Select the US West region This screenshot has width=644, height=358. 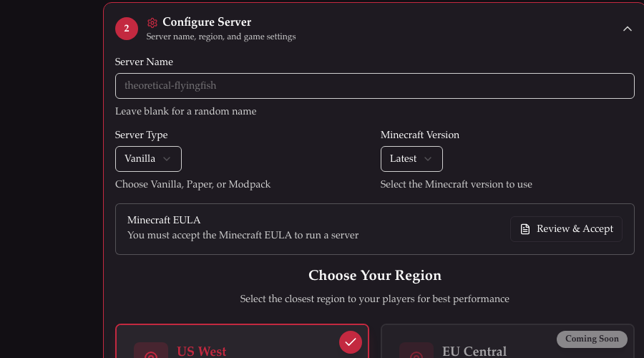pos(243,344)
